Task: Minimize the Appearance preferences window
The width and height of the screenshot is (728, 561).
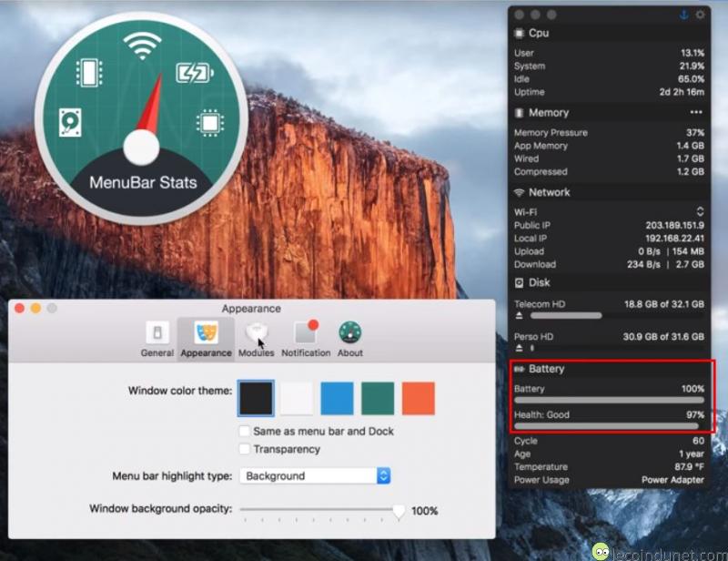Action: click(35, 308)
